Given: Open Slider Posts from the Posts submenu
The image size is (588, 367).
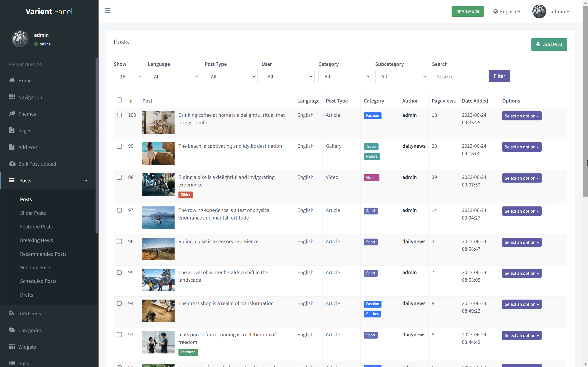Looking at the screenshot, I should [33, 213].
